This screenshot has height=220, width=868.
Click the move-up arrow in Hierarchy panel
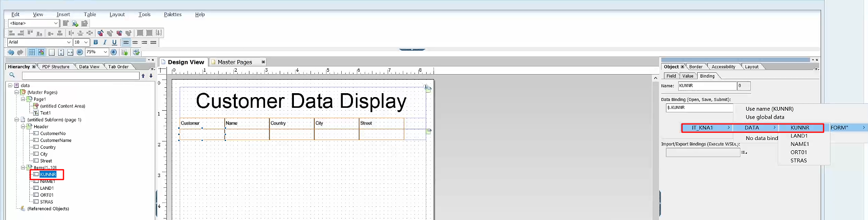pyautogui.click(x=143, y=76)
